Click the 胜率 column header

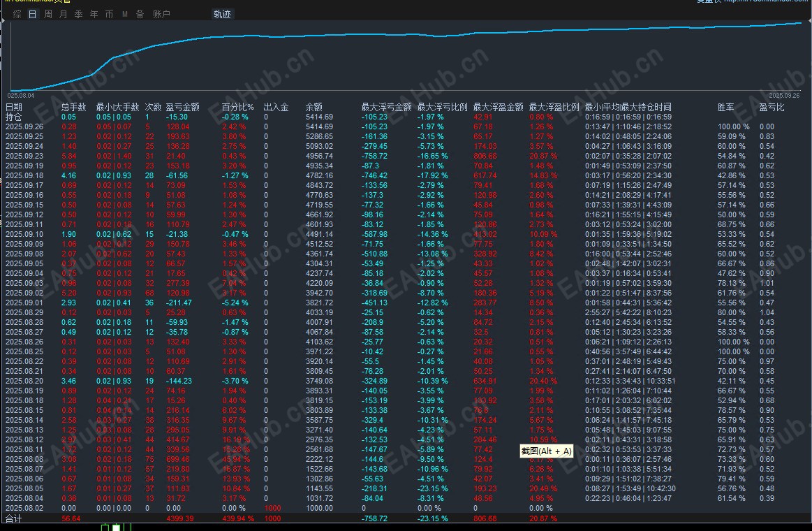pyautogui.click(x=726, y=107)
